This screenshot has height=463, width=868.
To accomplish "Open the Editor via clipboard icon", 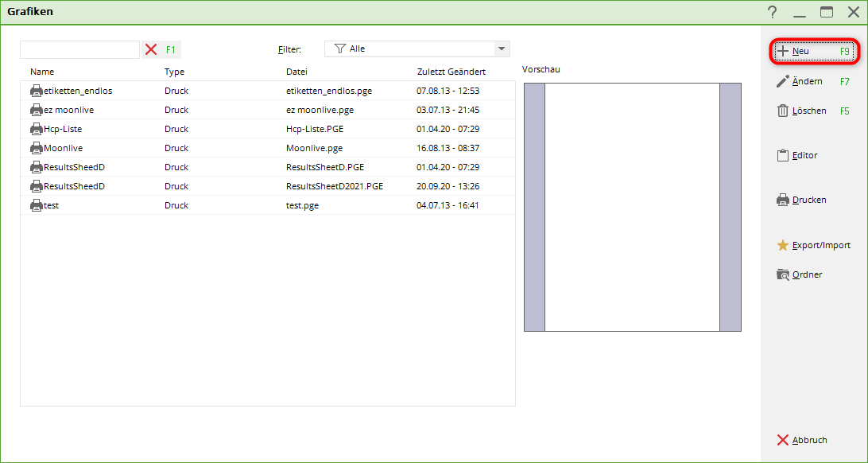I will point(783,156).
